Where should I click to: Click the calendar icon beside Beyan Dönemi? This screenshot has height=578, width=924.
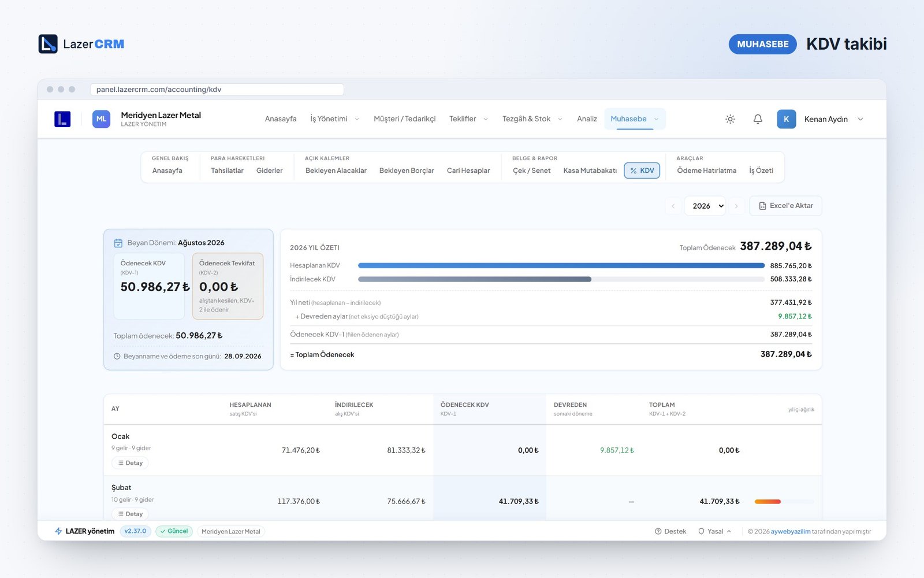click(118, 243)
